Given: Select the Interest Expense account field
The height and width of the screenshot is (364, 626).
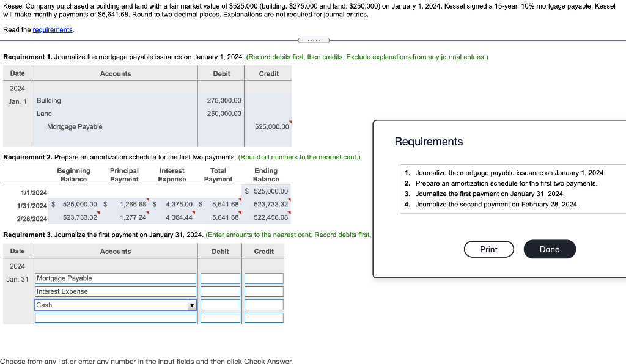Looking at the screenshot, I should click(116, 291).
